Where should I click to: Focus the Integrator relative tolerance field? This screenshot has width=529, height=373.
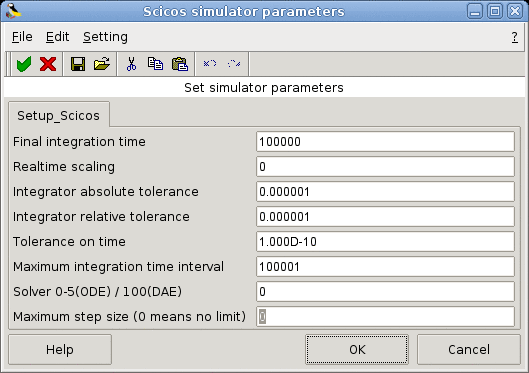click(x=385, y=217)
